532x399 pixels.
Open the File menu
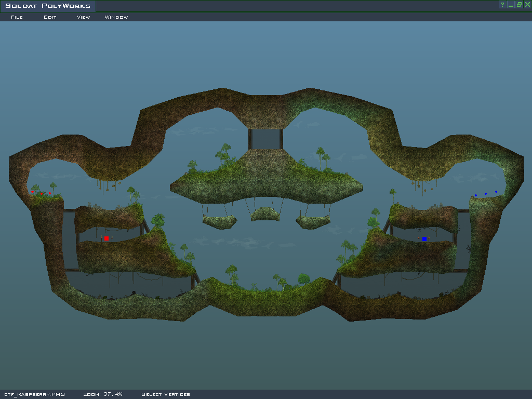[17, 17]
